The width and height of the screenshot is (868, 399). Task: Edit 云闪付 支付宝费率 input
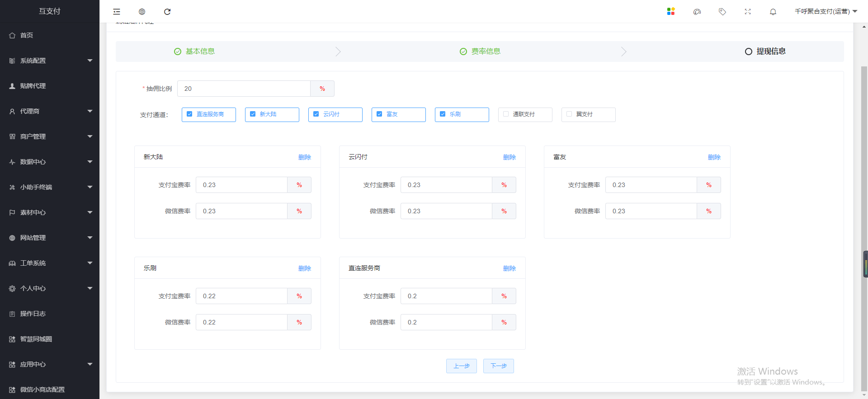click(x=446, y=185)
